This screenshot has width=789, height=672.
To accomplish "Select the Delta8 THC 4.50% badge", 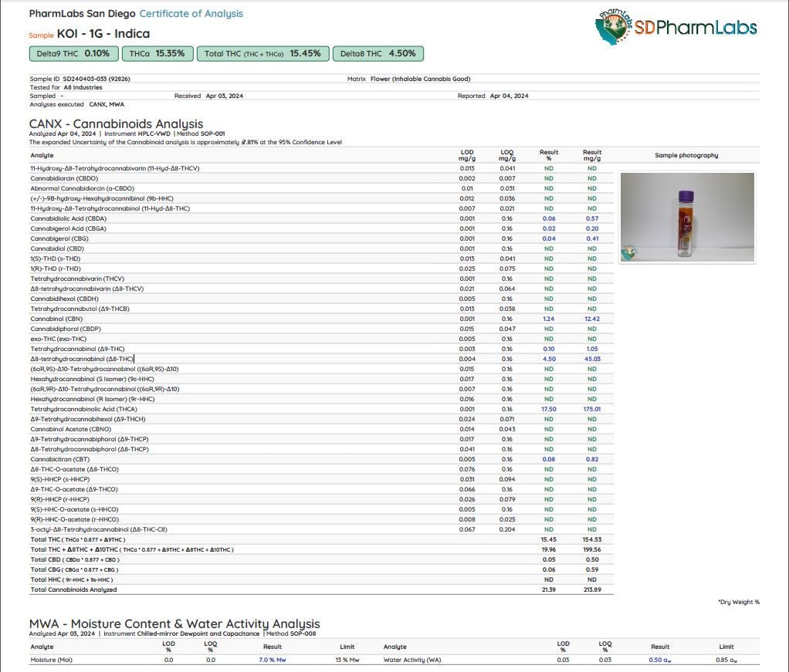I will 378,54.
